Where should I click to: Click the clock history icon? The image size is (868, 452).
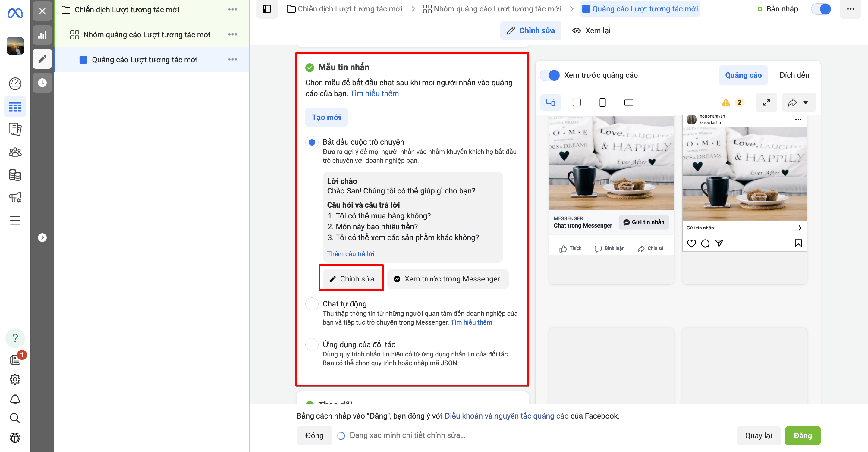coord(42,83)
